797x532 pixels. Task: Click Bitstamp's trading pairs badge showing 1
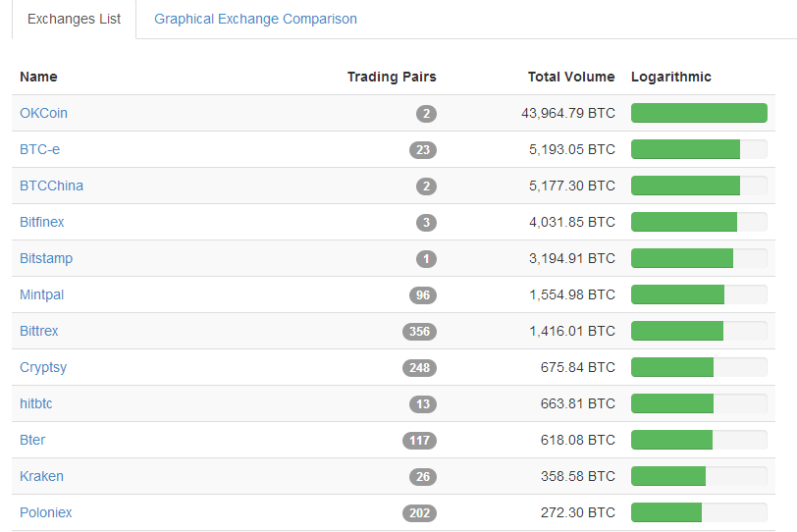426,258
